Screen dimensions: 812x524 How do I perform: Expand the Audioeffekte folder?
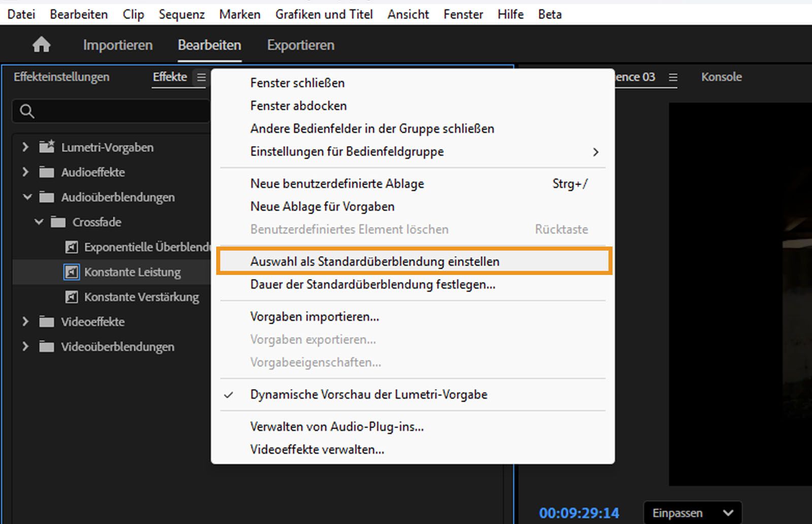click(x=25, y=172)
